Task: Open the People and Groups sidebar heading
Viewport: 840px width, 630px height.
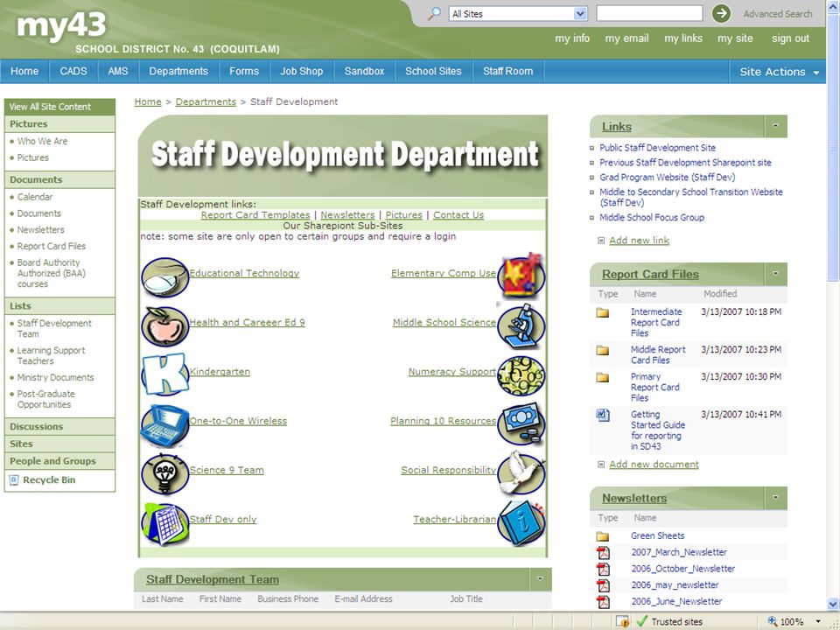Action: (52, 461)
